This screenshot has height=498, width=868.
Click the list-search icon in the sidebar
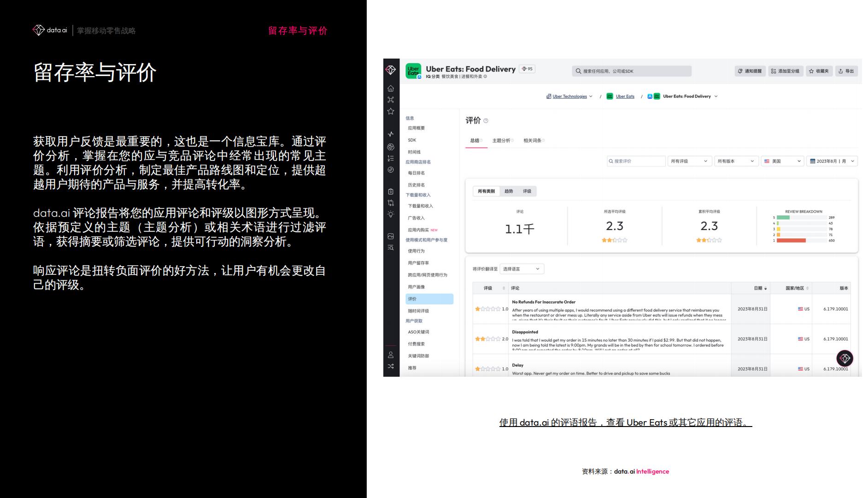pos(391,248)
